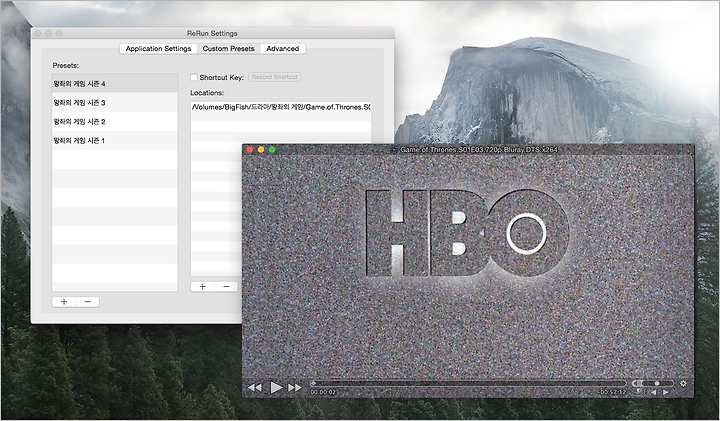720x421 pixels.
Task: Select preset 왕좌의 게임 시즌 4
Action: tap(114, 84)
